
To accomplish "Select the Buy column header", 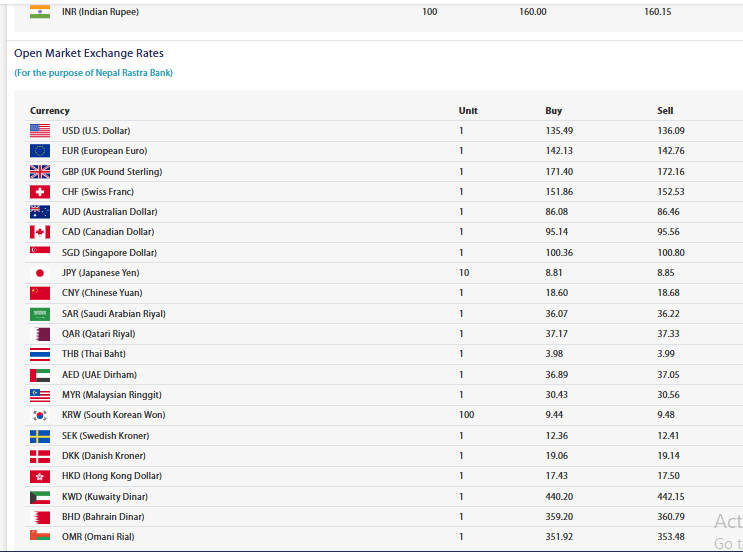I will tap(553, 111).
